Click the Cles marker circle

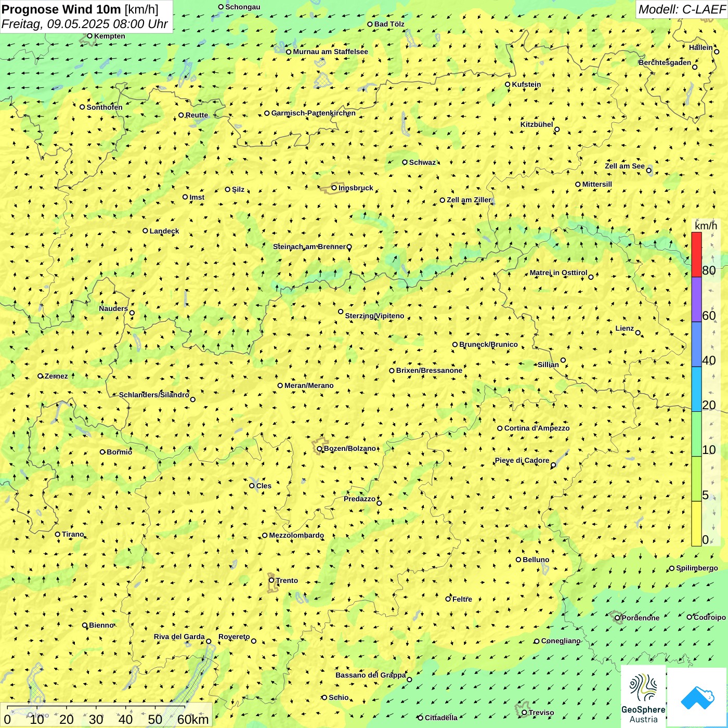(252, 486)
